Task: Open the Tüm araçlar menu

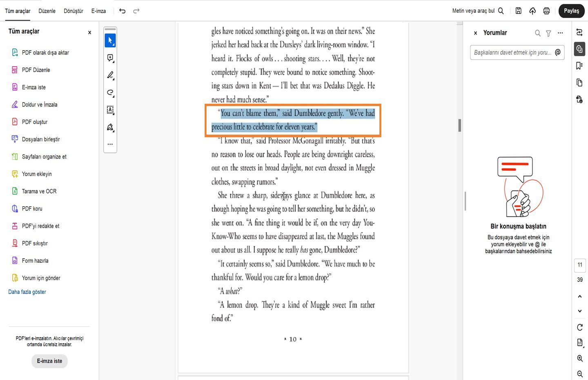Action: (18, 11)
